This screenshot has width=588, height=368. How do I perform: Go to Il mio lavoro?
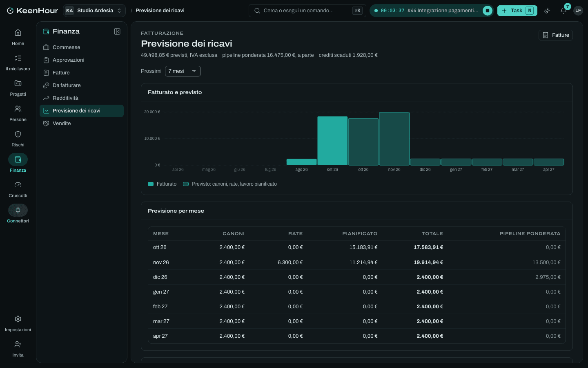point(18,62)
